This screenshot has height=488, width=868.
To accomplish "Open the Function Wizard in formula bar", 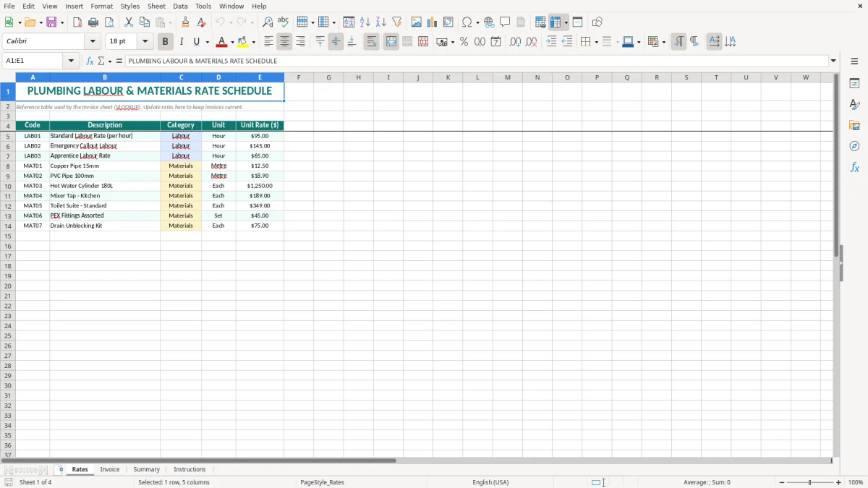I will tap(90, 61).
